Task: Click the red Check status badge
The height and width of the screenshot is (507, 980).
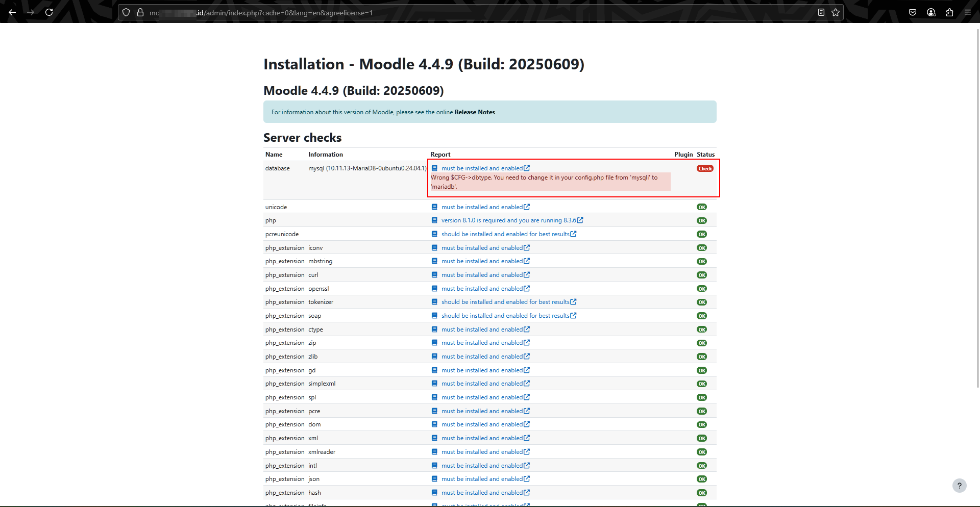Action: pyautogui.click(x=705, y=168)
